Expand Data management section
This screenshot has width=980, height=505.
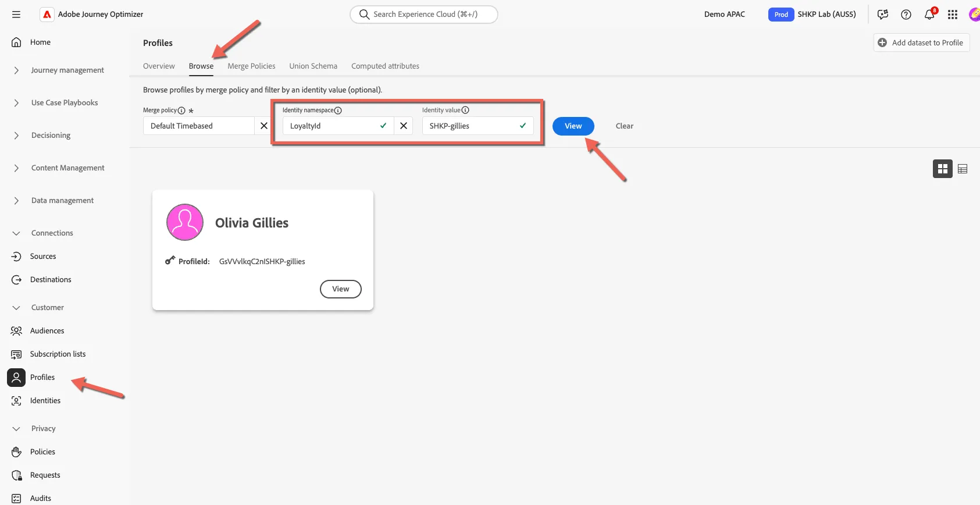pyautogui.click(x=16, y=200)
